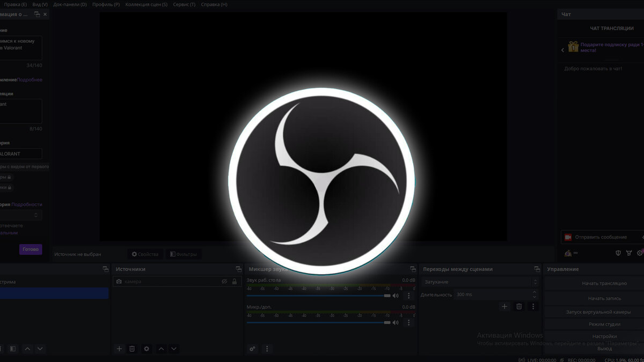Undock the stream information panel
644x362 pixels.
[37, 14]
